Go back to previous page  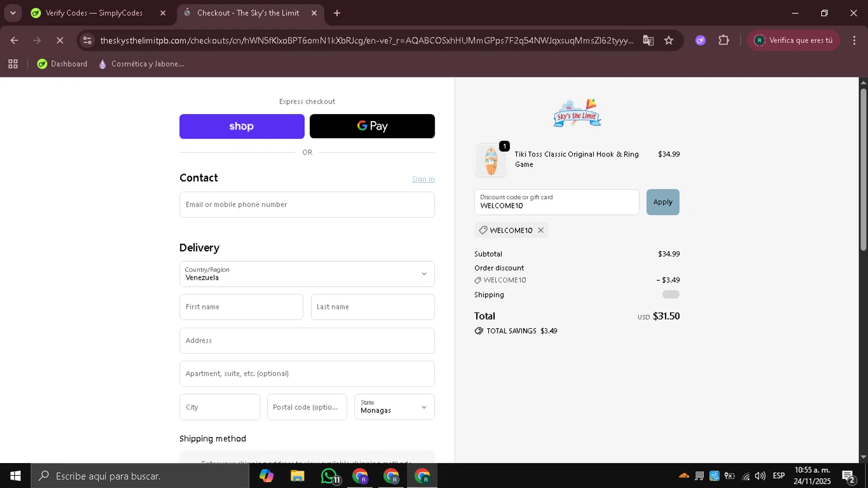click(x=14, y=41)
